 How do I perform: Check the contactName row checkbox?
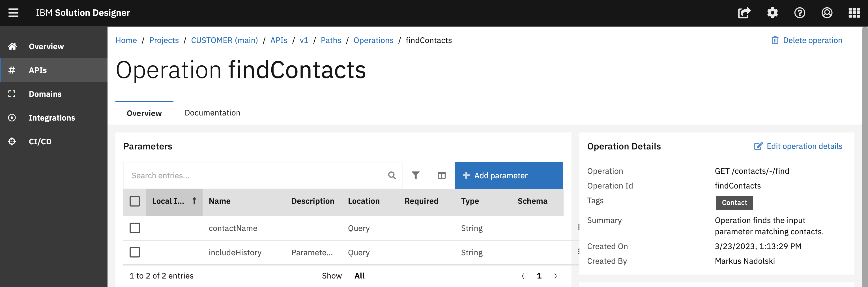135,228
